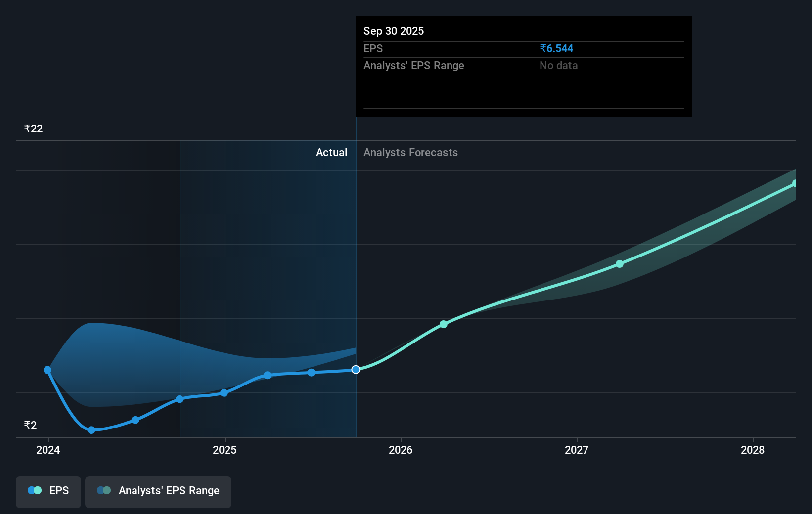Viewport: 812px width, 514px height.
Task: Select the final forecast point at chart's right edge
Action: tap(795, 184)
